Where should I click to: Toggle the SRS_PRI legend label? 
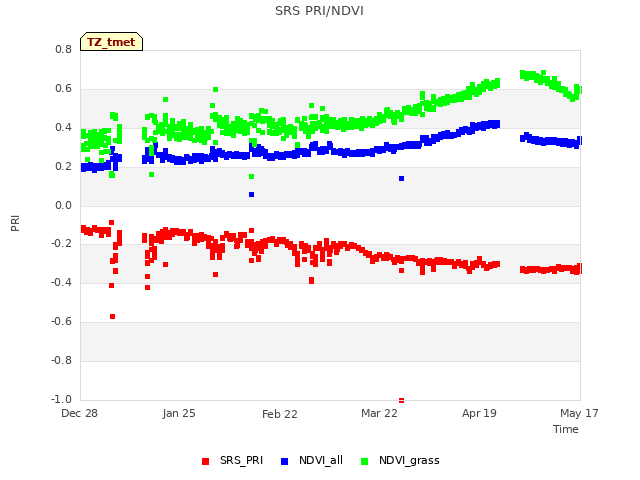click(x=241, y=460)
